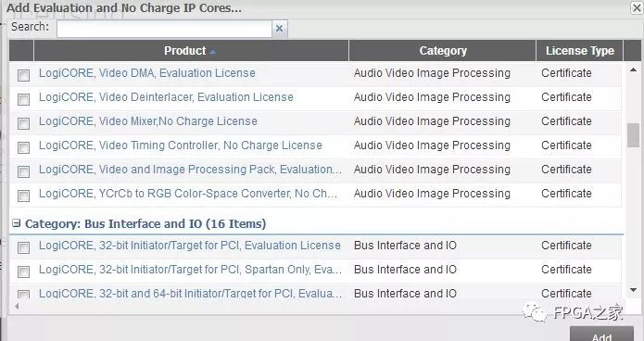Check the 32-bit PCI Spartan Only box
This screenshot has width=644, height=341.
point(23,272)
